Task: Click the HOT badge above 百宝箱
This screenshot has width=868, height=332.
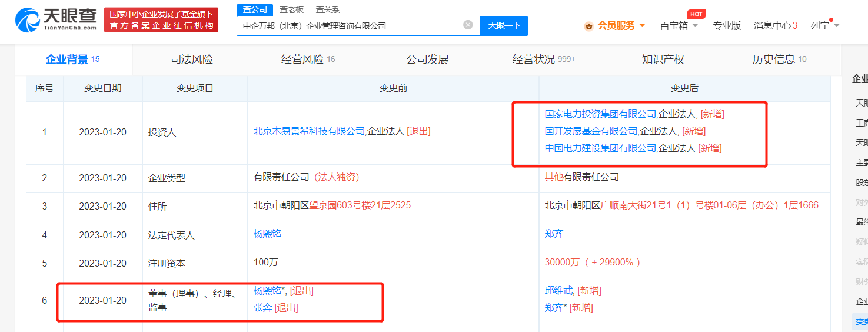Action: coord(696,14)
